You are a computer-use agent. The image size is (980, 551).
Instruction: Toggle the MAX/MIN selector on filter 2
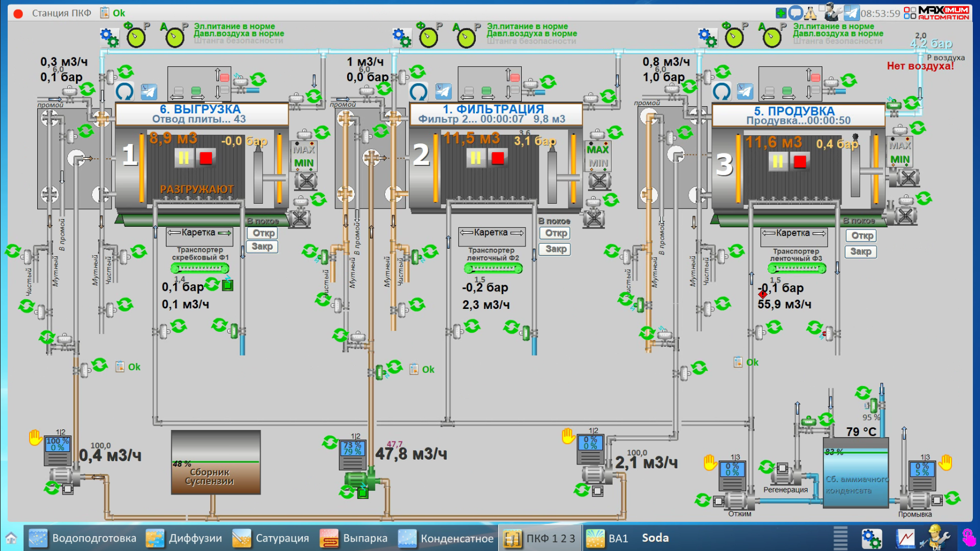(598, 156)
